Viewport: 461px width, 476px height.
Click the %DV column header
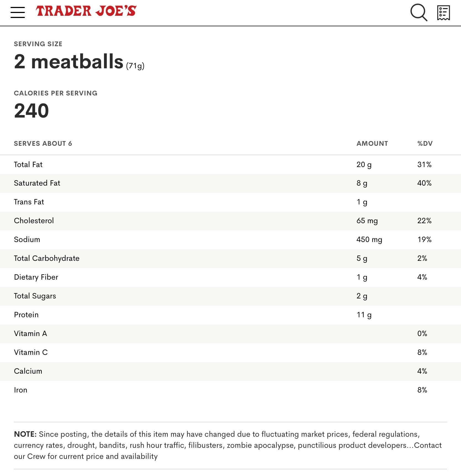coord(425,144)
